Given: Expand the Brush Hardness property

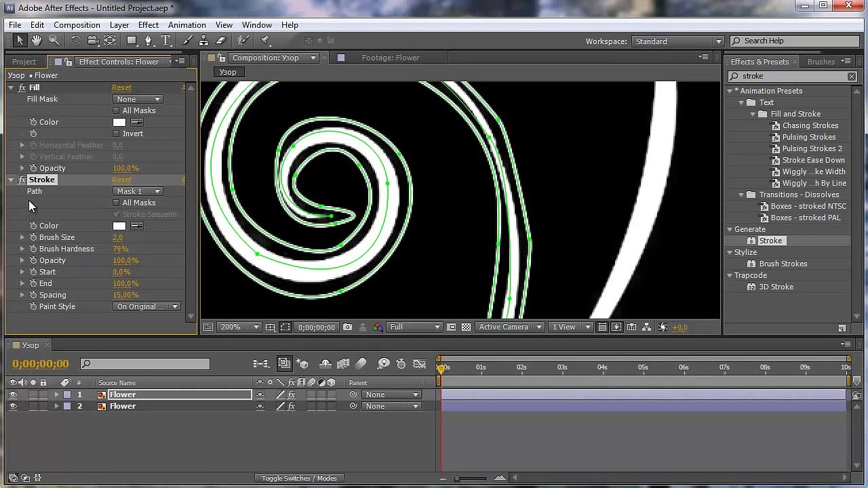Looking at the screenshot, I should [x=22, y=249].
